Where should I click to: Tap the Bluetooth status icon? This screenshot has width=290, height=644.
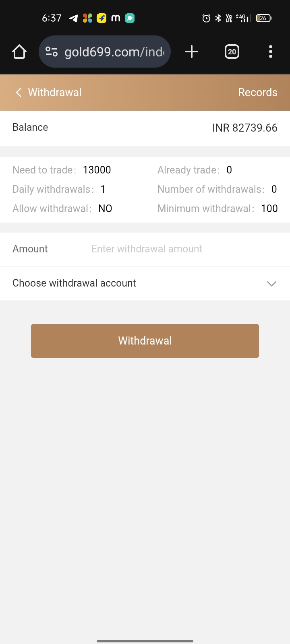click(218, 18)
